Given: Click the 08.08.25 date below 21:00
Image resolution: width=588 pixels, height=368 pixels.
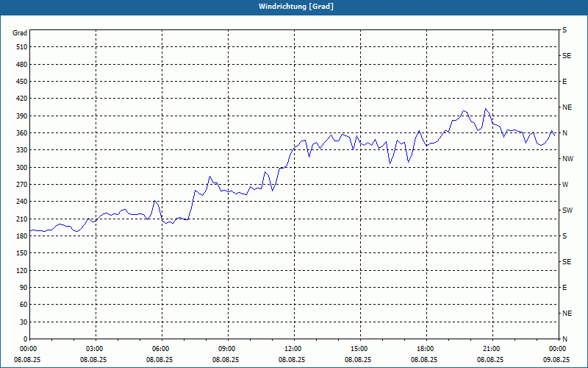Looking at the screenshot, I should (x=490, y=359).
